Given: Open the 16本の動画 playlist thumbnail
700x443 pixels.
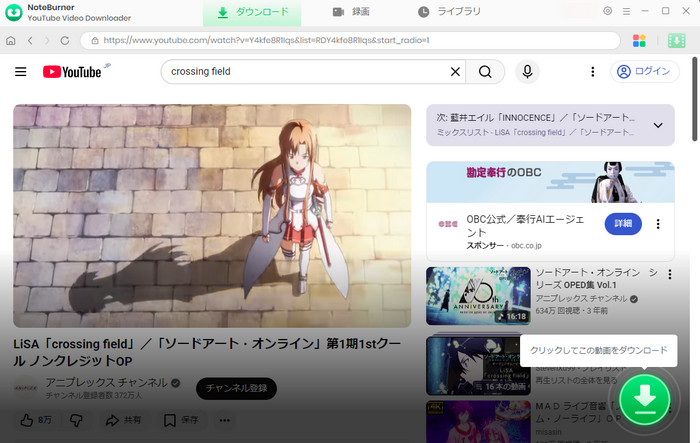Looking at the screenshot, I should (478, 366).
